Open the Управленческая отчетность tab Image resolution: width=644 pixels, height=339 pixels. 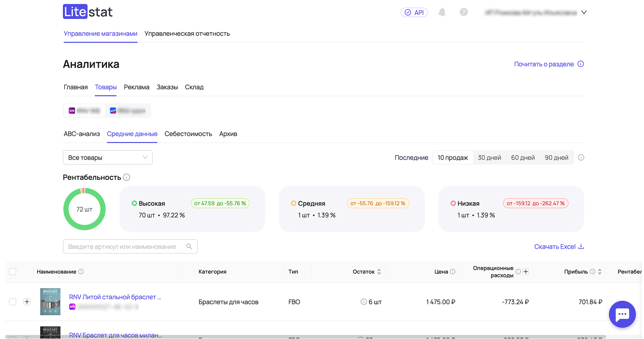[x=187, y=34]
